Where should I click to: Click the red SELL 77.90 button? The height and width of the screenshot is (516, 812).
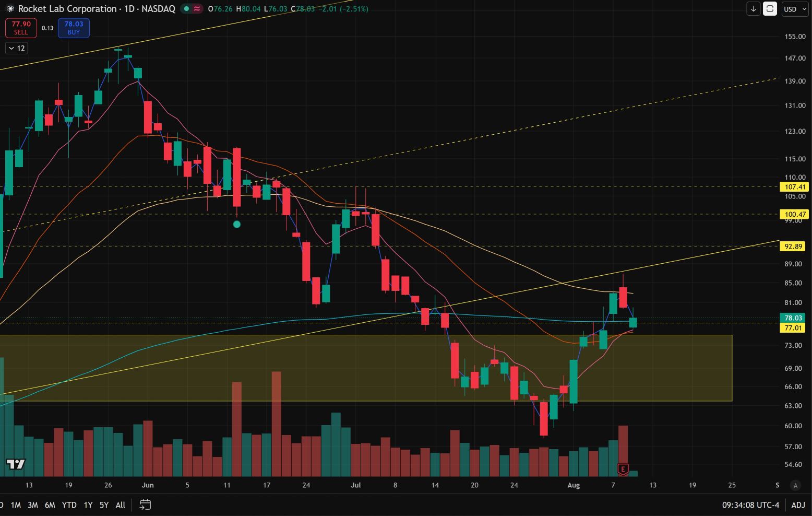pyautogui.click(x=21, y=28)
